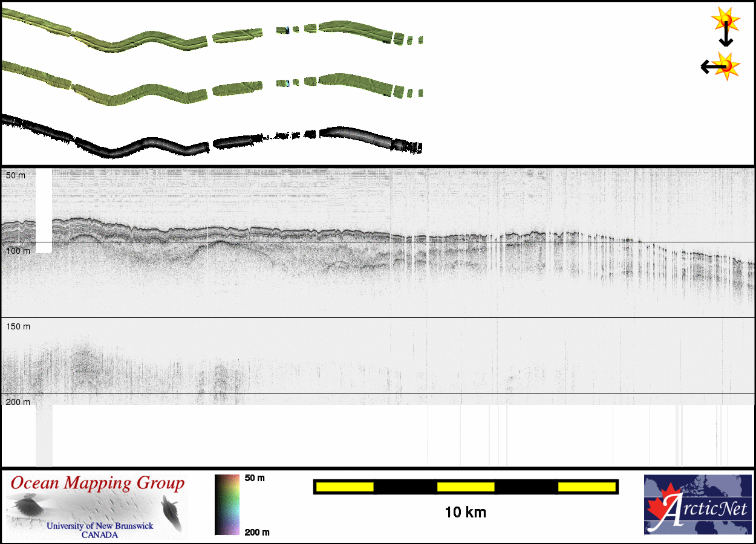This screenshot has height=544, width=756.
Task: Click the 150 m depth label in profile
Action: point(18,326)
